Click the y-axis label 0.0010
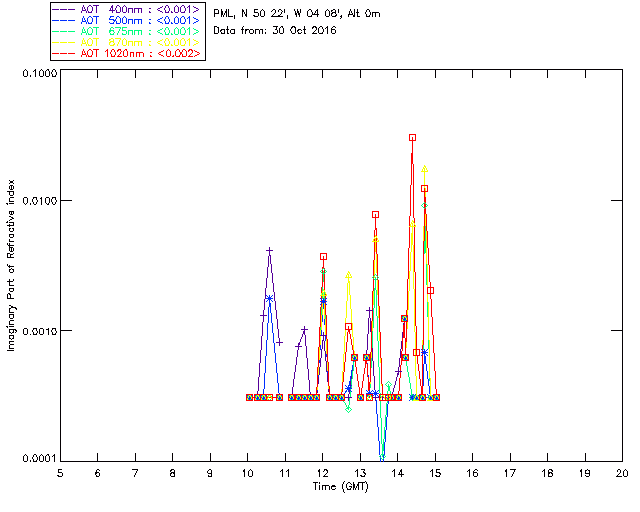The image size is (640, 512). pyautogui.click(x=40, y=331)
